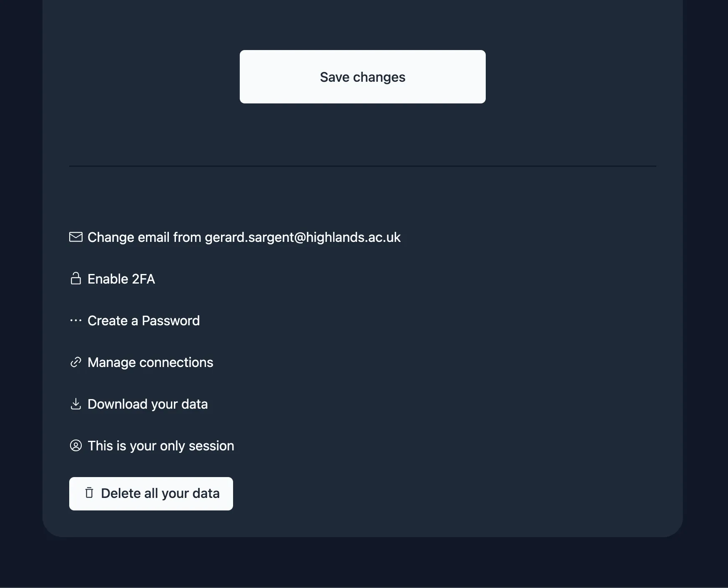
Task: Click the user circle icon beside session text
Action: point(76,445)
